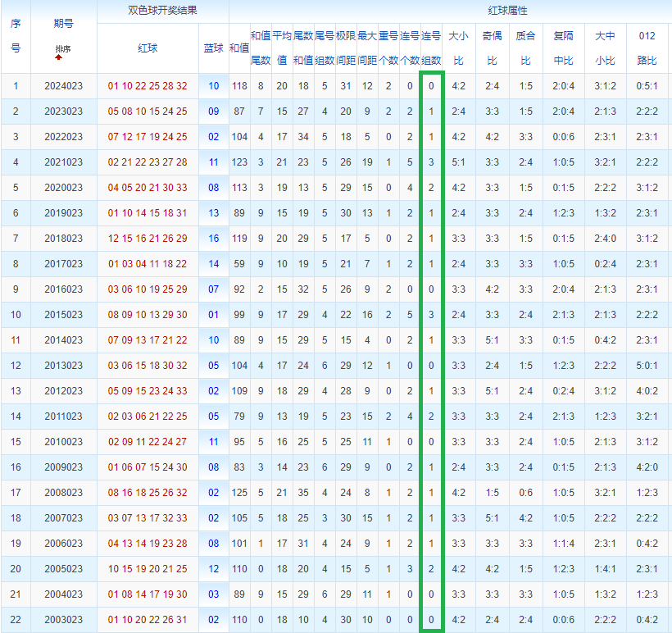This screenshot has height=633, width=672.
Task: Click blue ball 16 in row 7
Action: coord(213,239)
